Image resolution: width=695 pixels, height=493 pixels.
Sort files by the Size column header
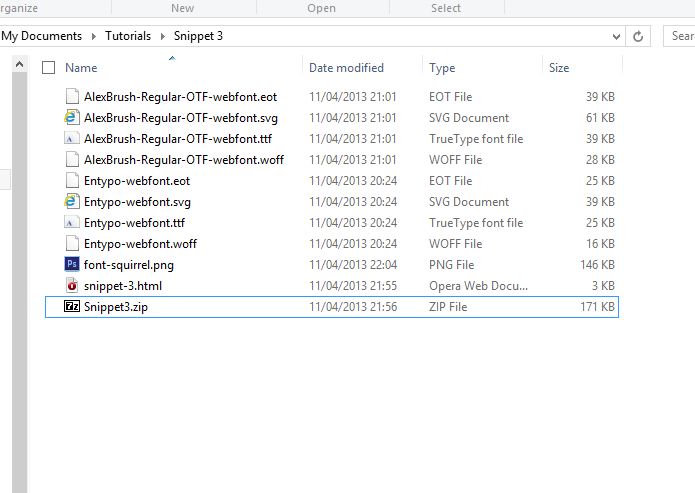tap(559, 68)
